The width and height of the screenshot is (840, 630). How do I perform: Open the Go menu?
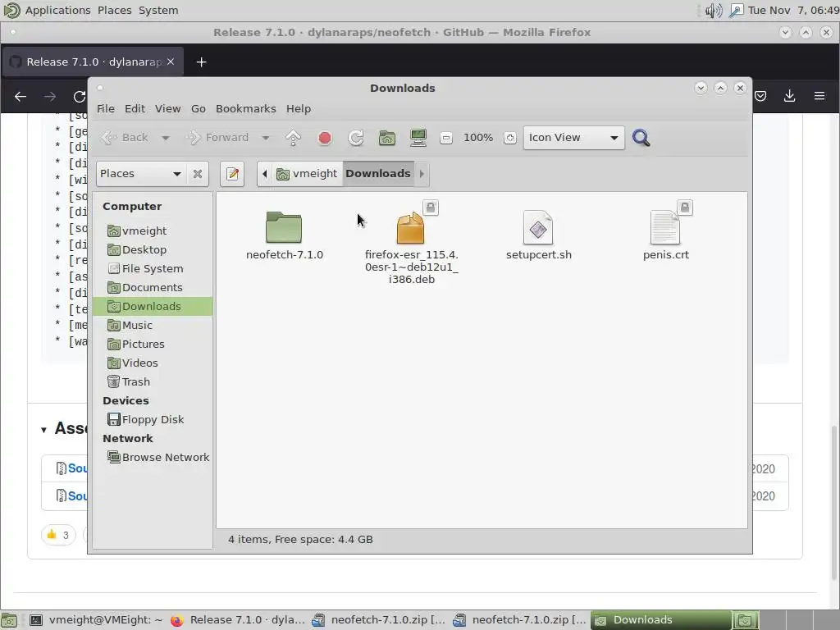click(x=199, y=109)
